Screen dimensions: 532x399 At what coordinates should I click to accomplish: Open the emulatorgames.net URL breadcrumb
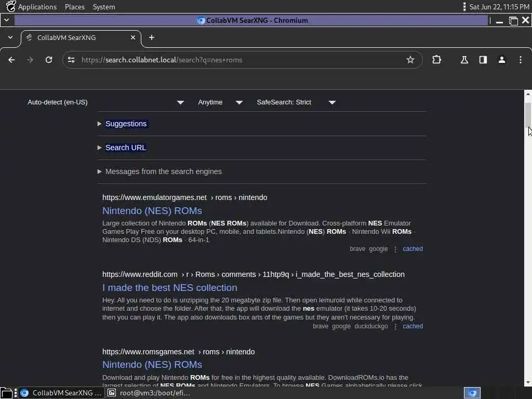click(184, 197)
